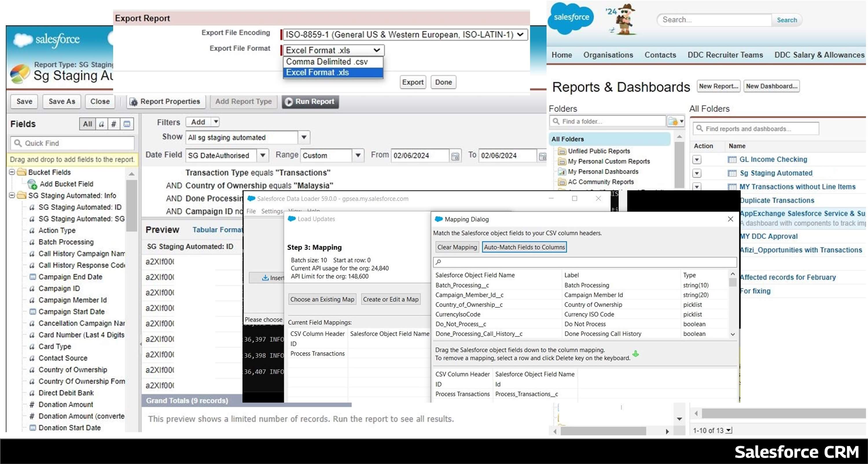Filter fields by number type (#) icon
Image resolution: width=868 pixels, height=464 pixels.
[x=114, y=124]
